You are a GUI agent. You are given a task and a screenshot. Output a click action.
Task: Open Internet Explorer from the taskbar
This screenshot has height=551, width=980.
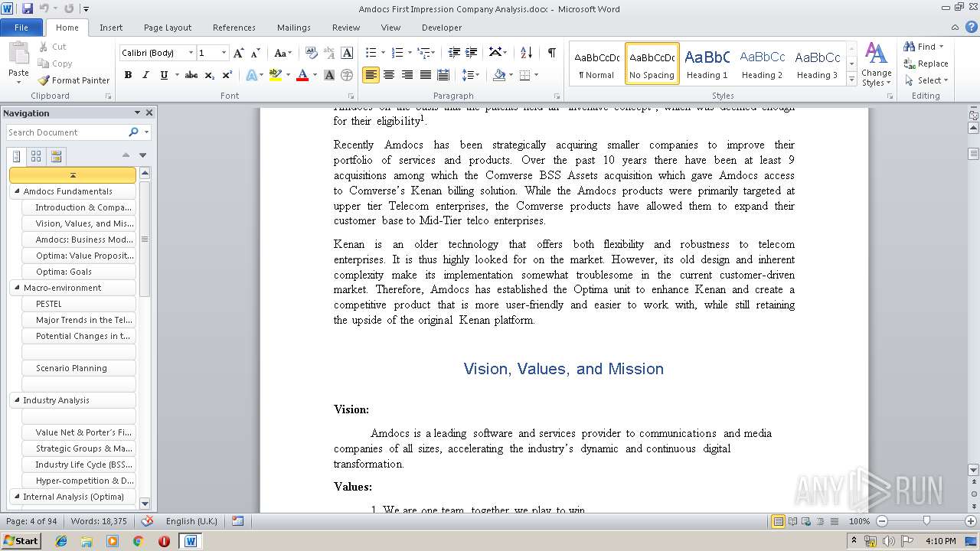pyautogui.click(x=61, y=541)
